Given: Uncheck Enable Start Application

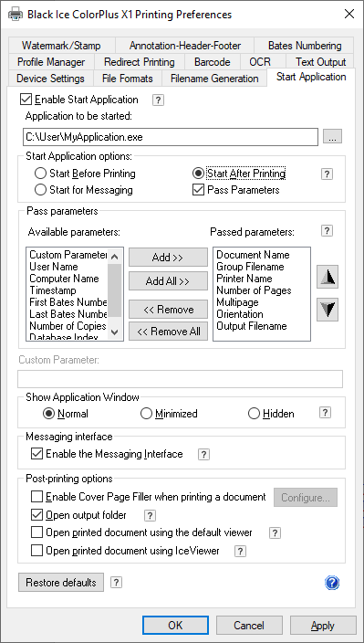Looking at the screenshot, I should (x=26, y=100).
